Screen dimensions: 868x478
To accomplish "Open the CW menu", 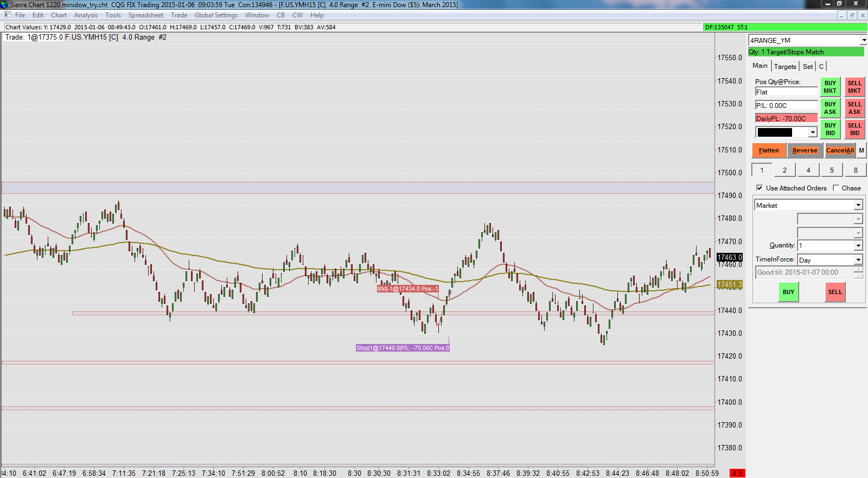I will [x=298, y=15].
